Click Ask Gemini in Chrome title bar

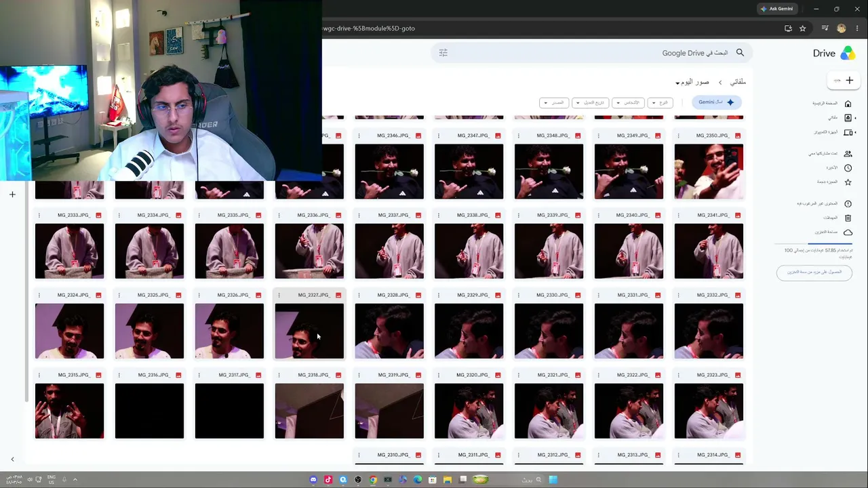tap(777, 9)
